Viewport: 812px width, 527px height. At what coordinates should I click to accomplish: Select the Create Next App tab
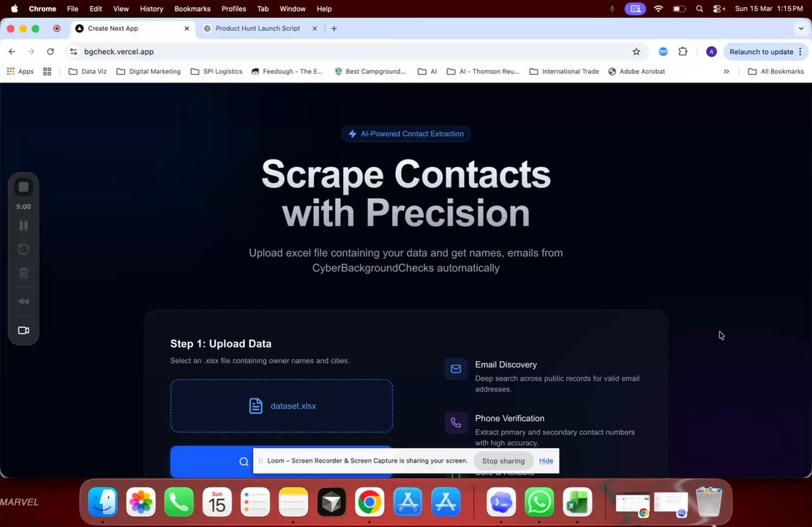point(113,29)
